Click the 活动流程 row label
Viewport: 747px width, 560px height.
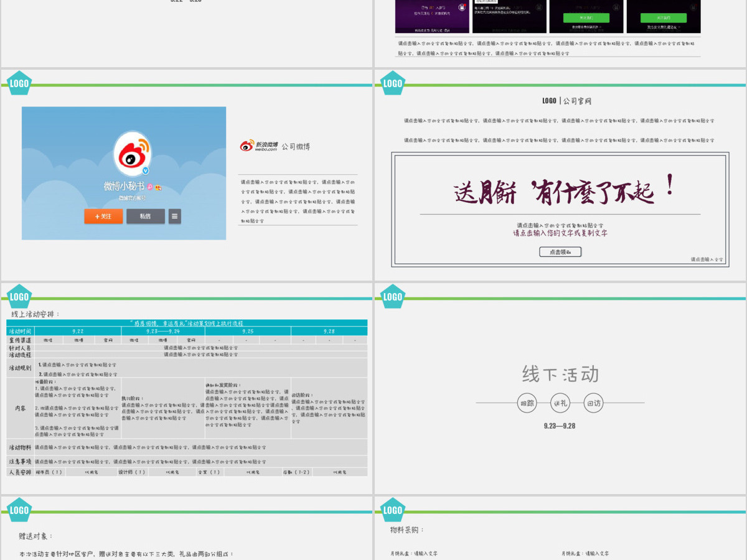21,355
